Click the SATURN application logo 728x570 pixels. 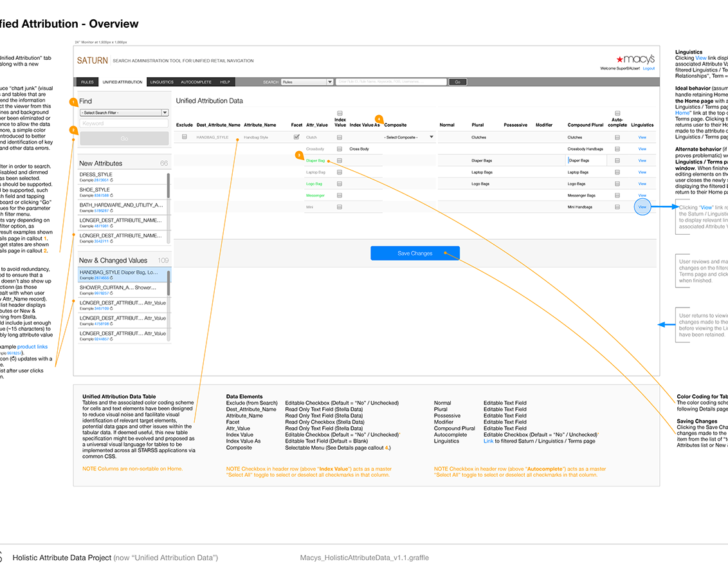point(93,60)
